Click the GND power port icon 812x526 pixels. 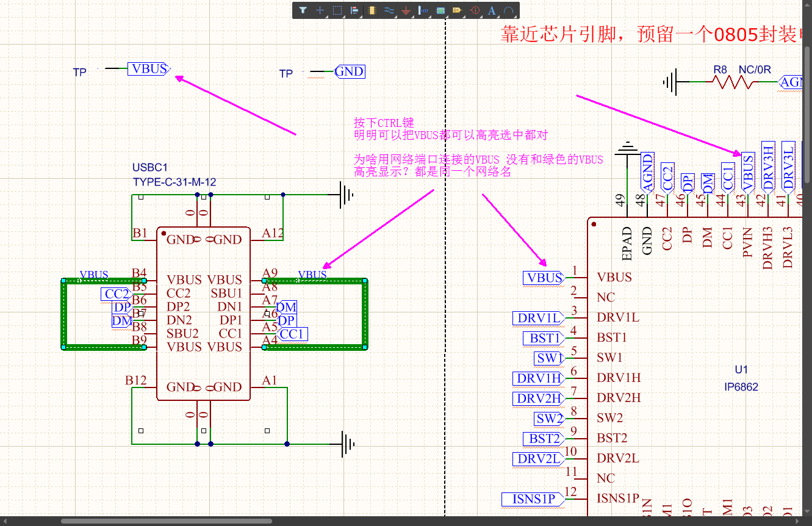pos(406,10)
